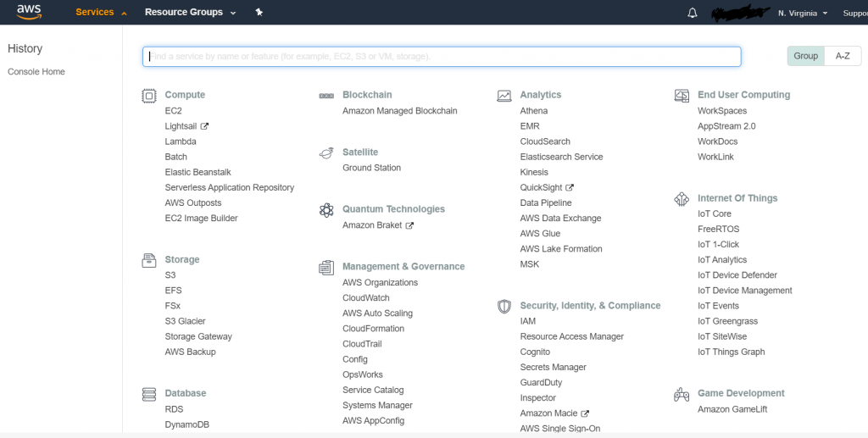Focus the find a service search box
Viewport: 868px width, 438px height.
pos(441,57)
